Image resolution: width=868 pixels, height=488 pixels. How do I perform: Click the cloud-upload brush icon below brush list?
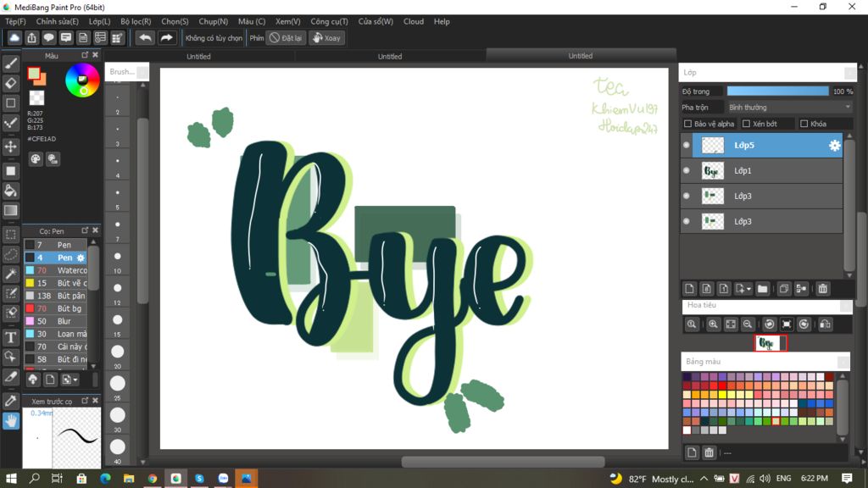[33, 380]
